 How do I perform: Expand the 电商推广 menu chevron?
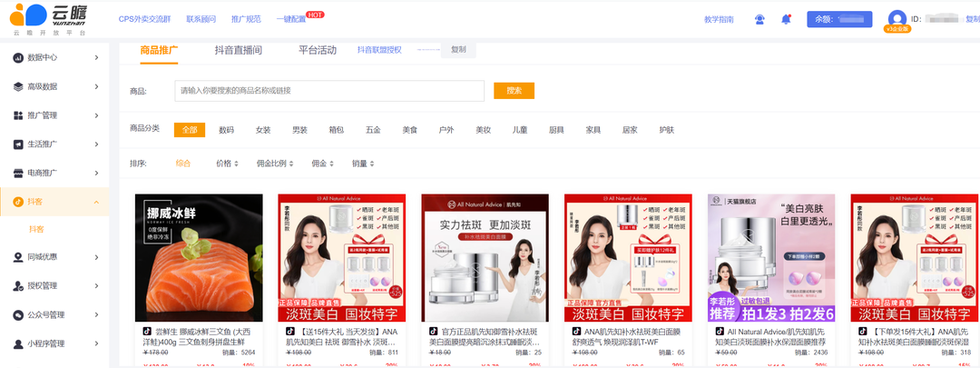(96, 173)
